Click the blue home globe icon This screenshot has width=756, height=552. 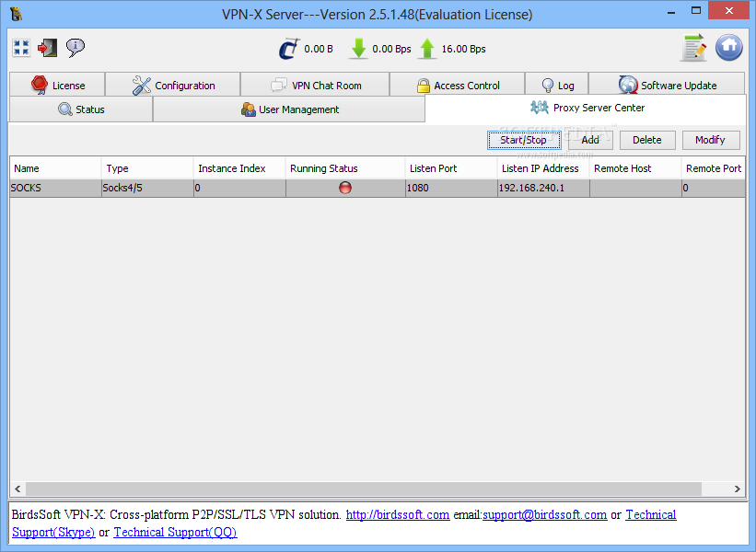coord(729,47)
